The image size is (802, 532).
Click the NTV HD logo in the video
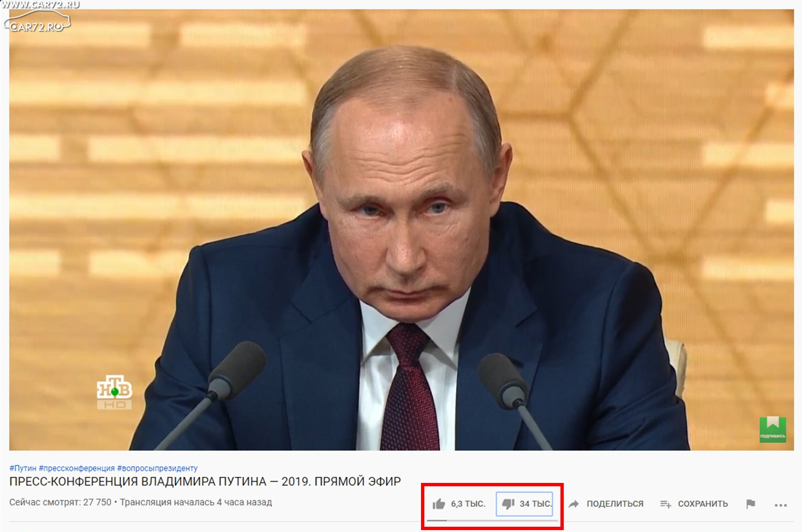tap(114, 393)
